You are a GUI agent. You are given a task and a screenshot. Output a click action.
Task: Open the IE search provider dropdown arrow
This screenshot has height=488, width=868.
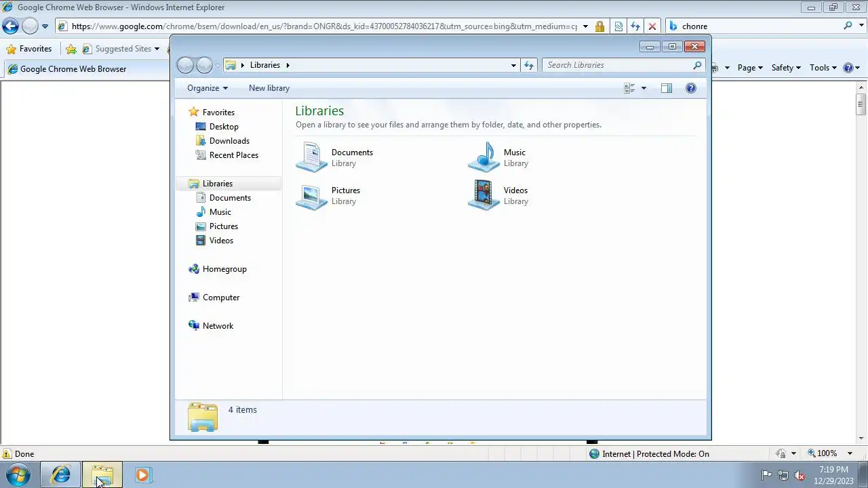coord(861,26)
